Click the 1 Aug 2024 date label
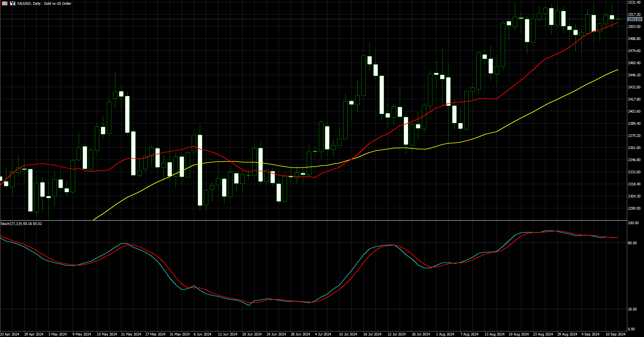 click(x=445, y=334)
